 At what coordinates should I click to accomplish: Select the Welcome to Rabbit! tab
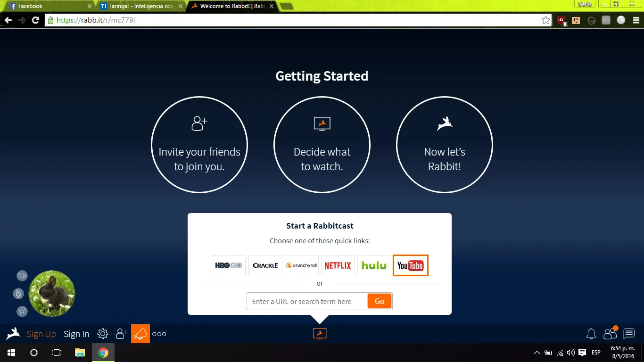[231, 6]
